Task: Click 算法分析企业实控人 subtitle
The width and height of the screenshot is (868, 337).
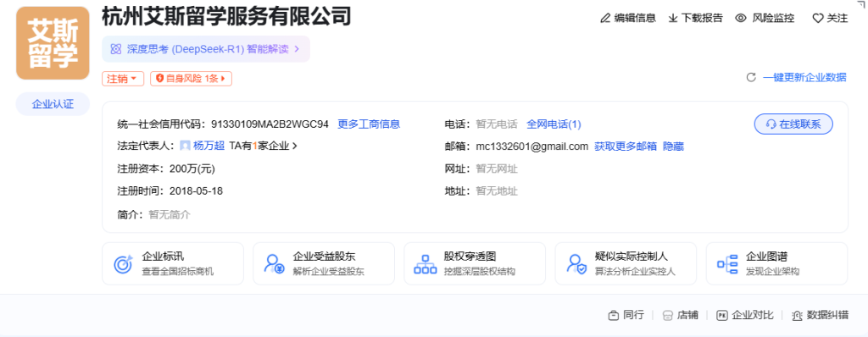Action: [x=635, y=272]
